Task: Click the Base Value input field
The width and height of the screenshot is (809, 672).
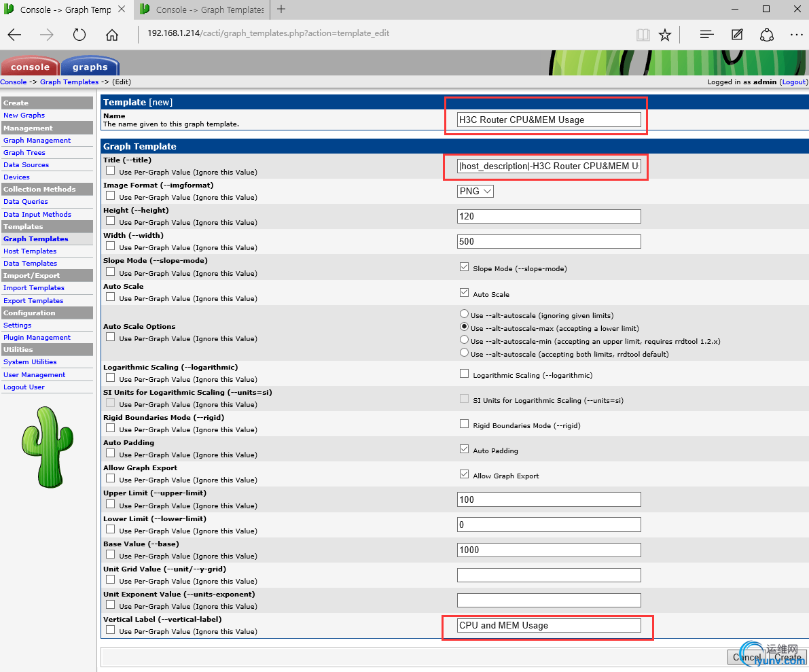Action: 549,550
